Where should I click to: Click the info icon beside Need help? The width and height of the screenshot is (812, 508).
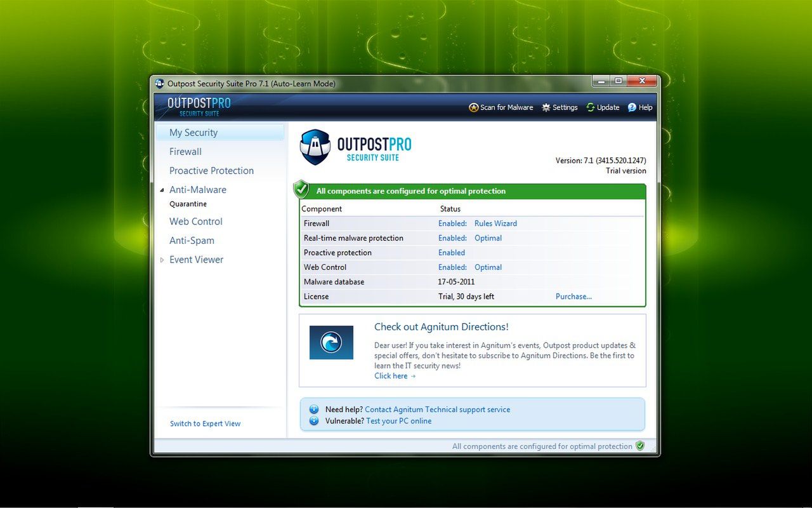click(x=314, y=410)
